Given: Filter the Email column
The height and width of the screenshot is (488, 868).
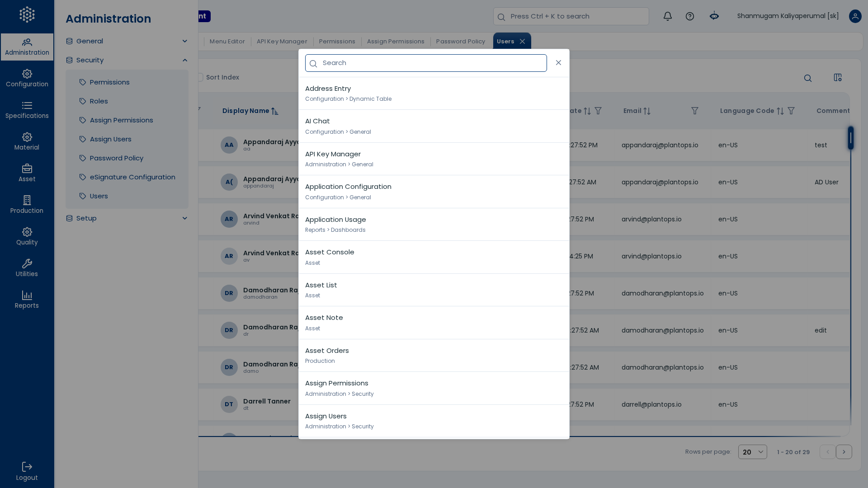Looking at the screenshot, I should (x=695, y=111).
